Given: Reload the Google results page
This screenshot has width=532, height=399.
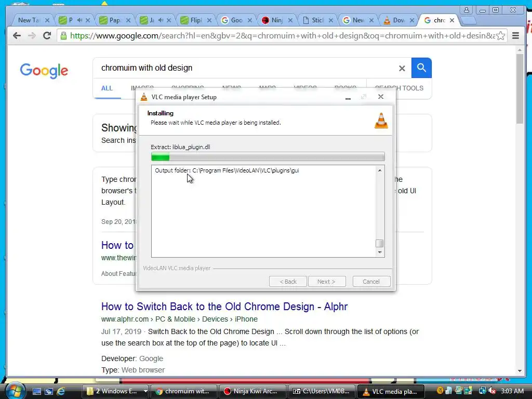Looking at the screenshot, I should pos(47,35).
